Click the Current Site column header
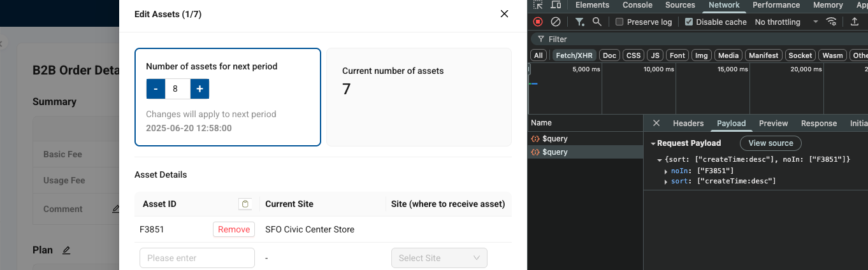 tap(289, 204)
